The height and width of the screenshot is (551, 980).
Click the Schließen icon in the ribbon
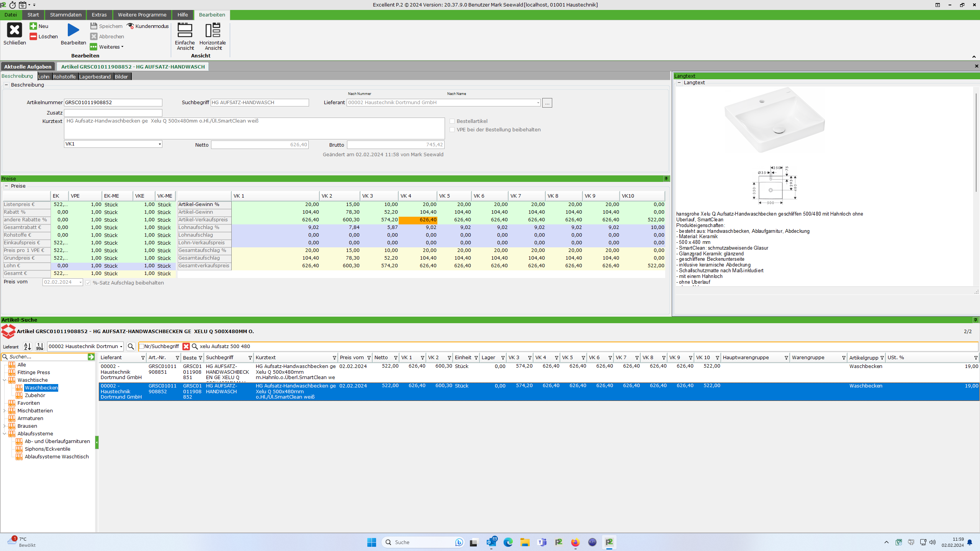[15, 30]
